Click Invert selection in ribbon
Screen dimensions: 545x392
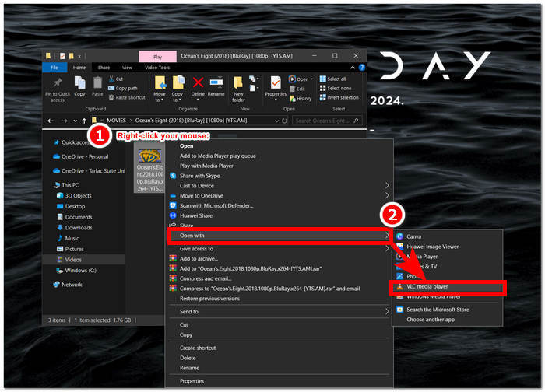339,97
